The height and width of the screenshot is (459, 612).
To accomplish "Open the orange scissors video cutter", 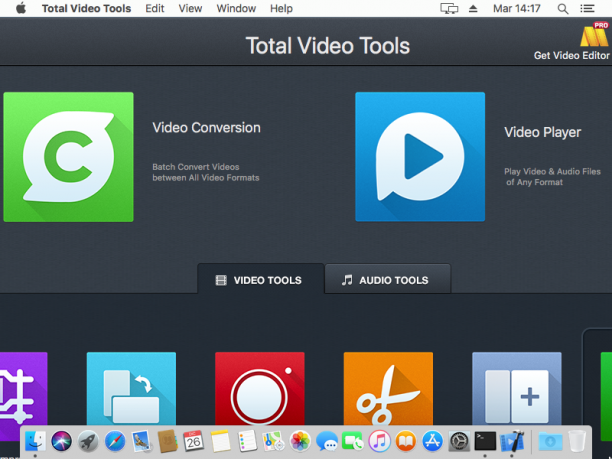I will [x=388, y=389].
